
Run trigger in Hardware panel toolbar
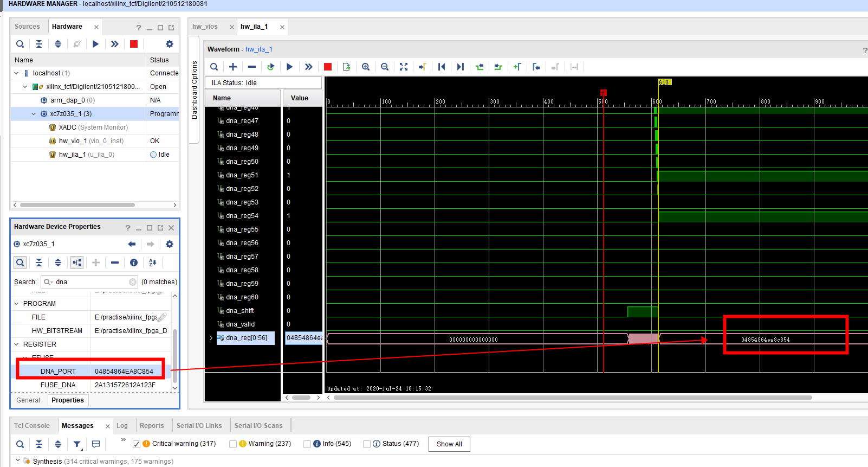click(96, 44)
